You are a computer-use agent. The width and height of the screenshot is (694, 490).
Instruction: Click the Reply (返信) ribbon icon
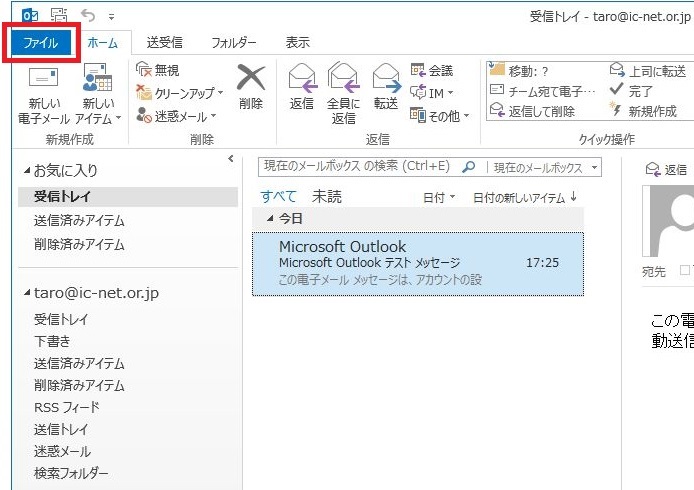click(x=301, y=77)
